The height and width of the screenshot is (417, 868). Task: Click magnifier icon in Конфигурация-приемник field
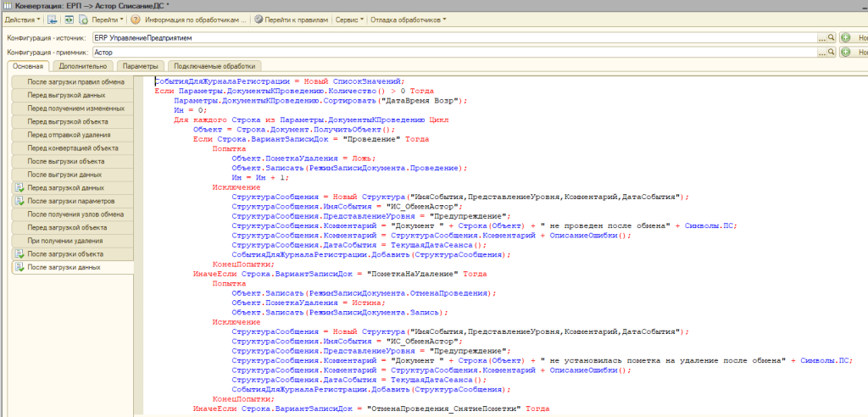click(x=831, y=53)
